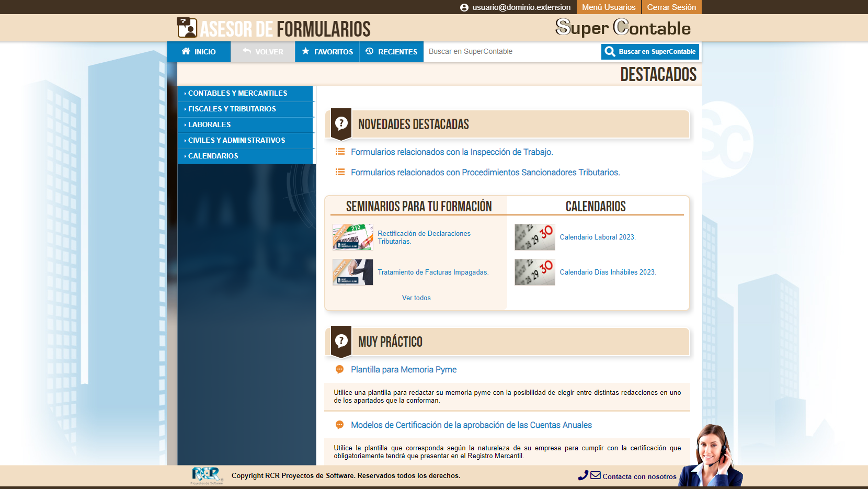This screenshot has height=489, width=868.
Task: Click the Super Contable logo
Action: point(623,27)
